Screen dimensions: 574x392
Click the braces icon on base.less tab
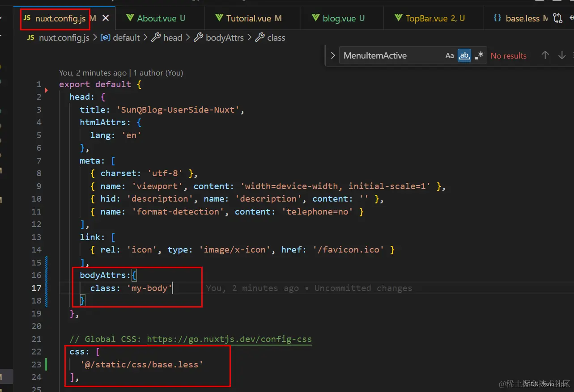click(497, 18)
